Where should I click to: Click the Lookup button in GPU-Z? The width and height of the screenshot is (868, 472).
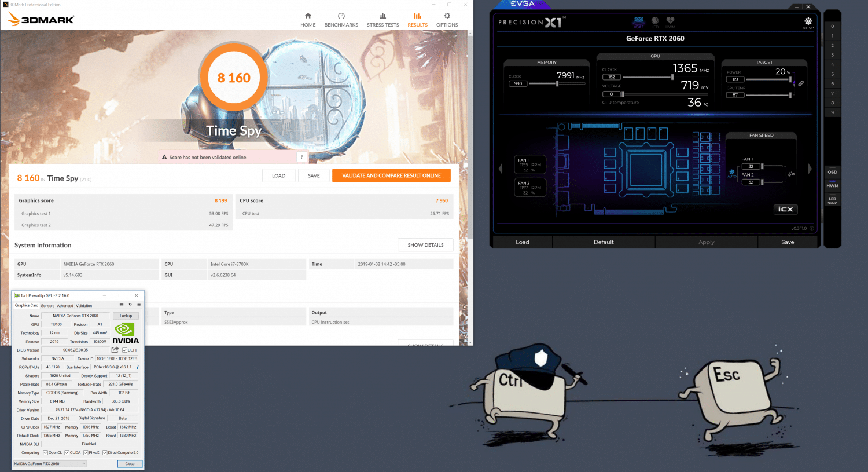point(126,316)
